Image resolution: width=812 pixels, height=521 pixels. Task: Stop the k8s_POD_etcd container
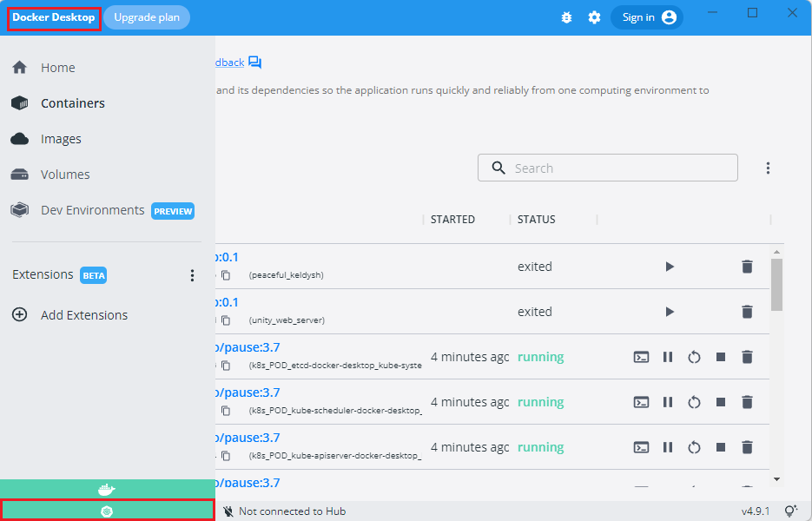720,358
